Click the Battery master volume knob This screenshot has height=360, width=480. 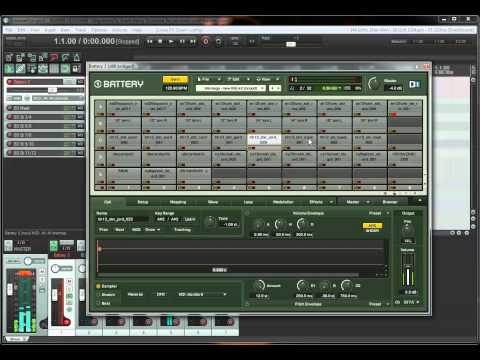pos(374,84)
